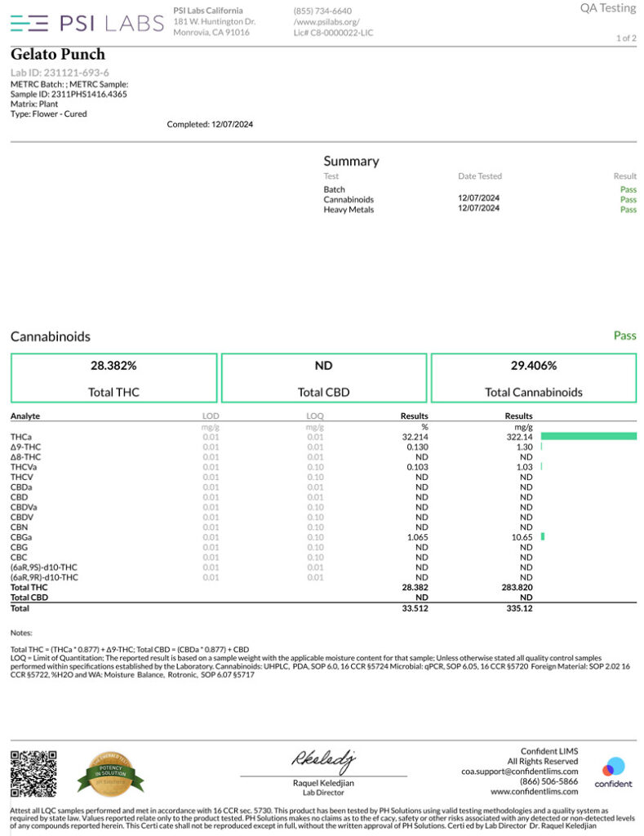Click the (6aR,9S)-d10-THC analyte label
The height and width of the screenshot is (836, 644).
[x=44, y=567]
